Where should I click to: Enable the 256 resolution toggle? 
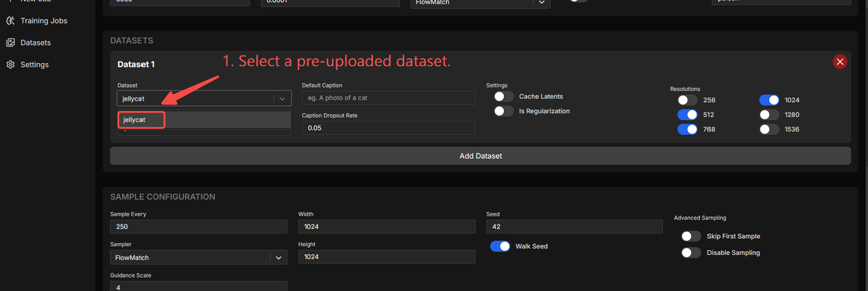click(688, 100)
